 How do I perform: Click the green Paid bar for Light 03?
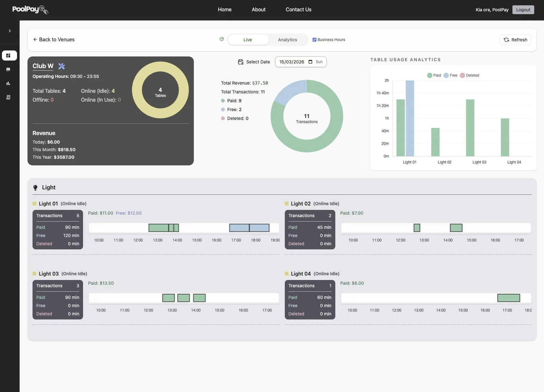pyautogui.click(x=470, y=128)
